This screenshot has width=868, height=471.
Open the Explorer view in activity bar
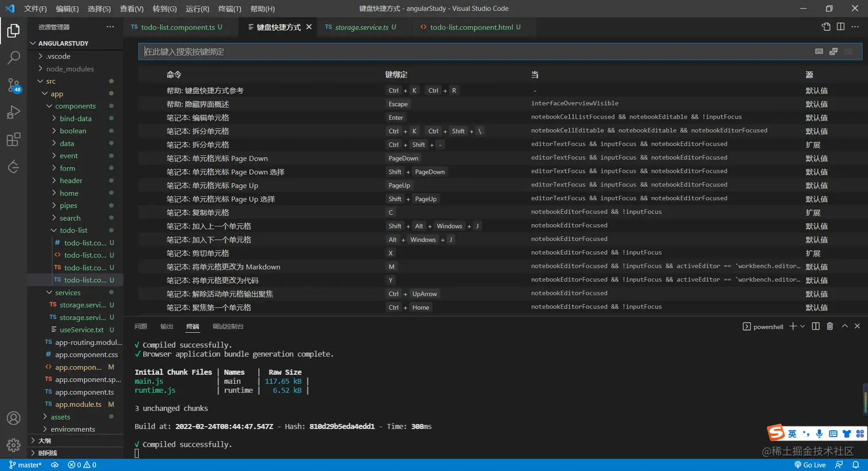13,30
